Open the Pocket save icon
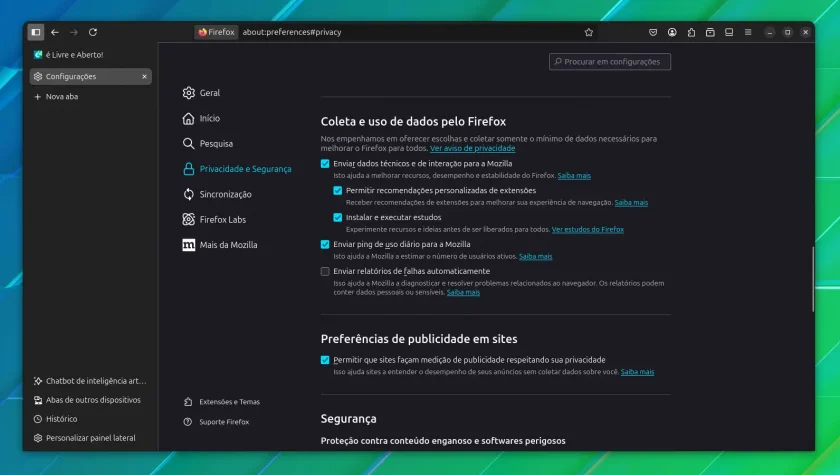The width and height of the screenshot is (840, 475). point(652,32)
